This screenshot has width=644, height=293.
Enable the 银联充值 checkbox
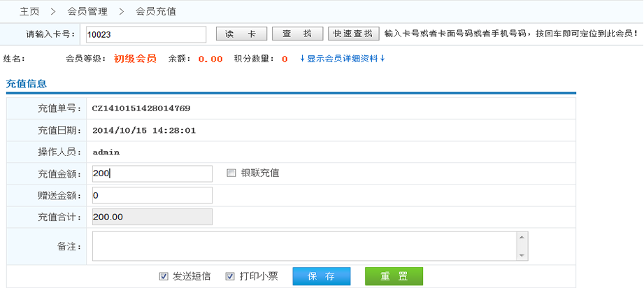231,173
